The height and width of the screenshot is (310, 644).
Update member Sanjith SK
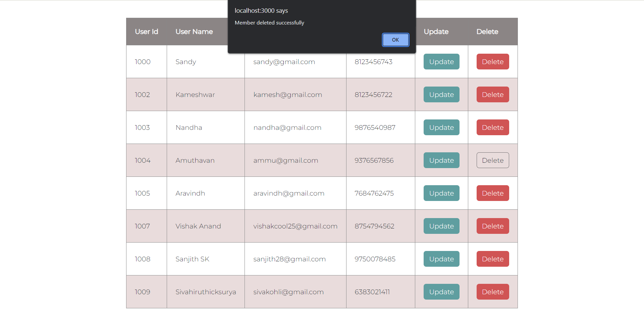pos(441,259)
